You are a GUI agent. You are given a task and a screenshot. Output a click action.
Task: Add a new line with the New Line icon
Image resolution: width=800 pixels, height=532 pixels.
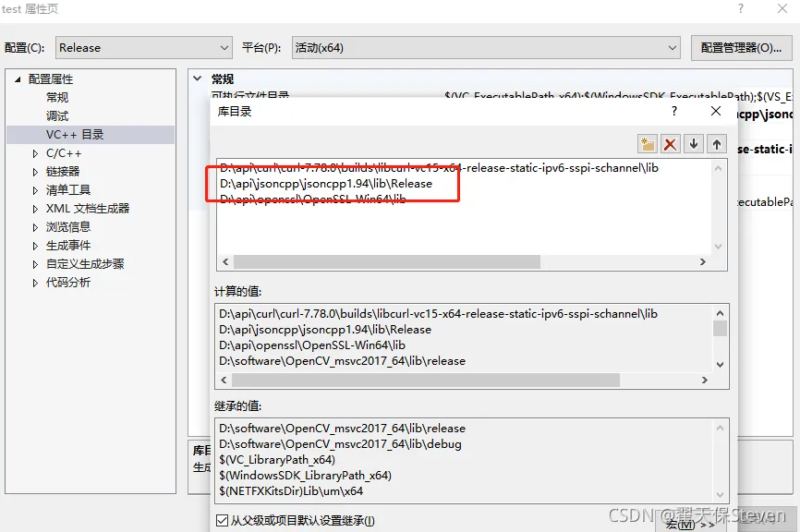(x=647, y=144)
